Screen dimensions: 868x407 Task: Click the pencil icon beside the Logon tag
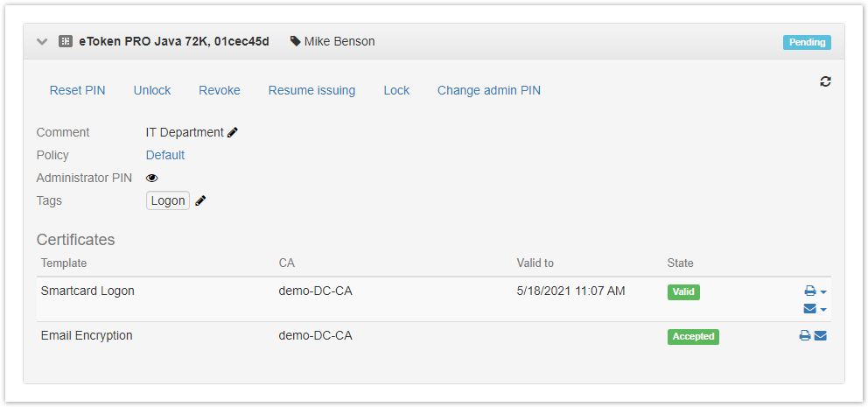(x=201, y=200)
